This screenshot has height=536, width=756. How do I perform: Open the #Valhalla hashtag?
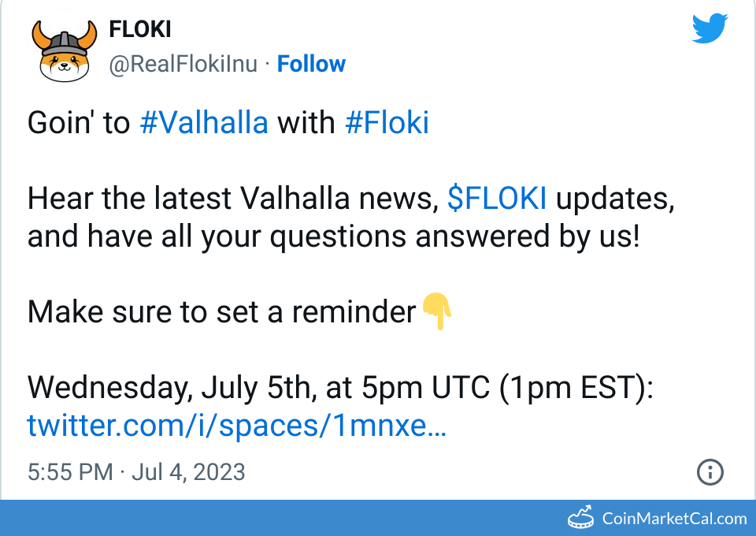pyautogui.click(x=204, y=123)
